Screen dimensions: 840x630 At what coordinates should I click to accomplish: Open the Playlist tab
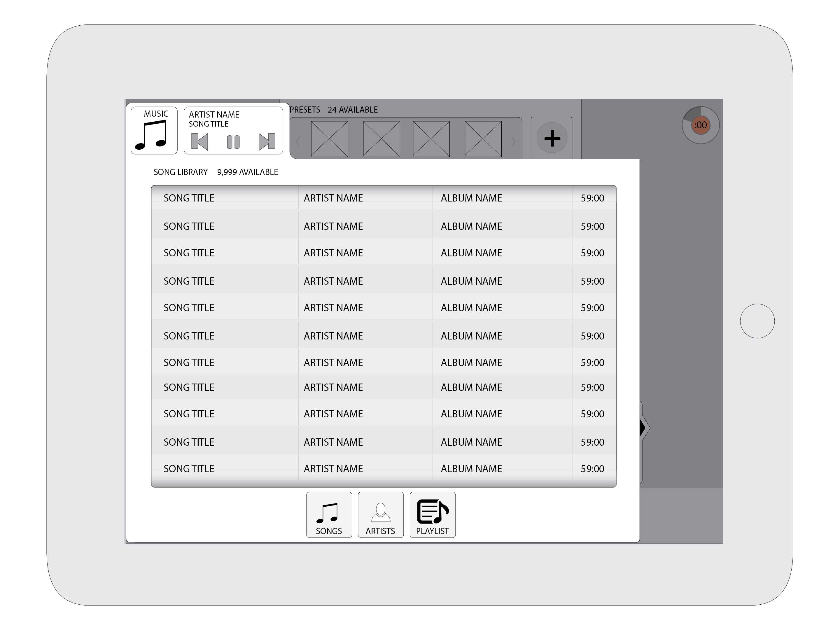(433, 514)
